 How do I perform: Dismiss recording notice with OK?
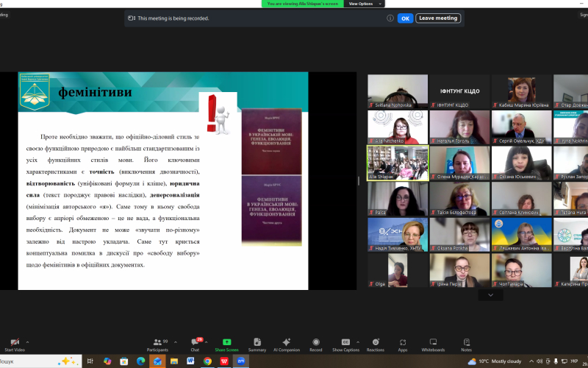point(406,18)
